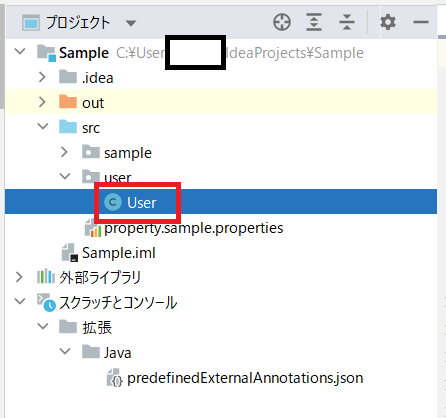Hide the project tool window with minus icon
The image size is (446, 418).
coord(421,22)
